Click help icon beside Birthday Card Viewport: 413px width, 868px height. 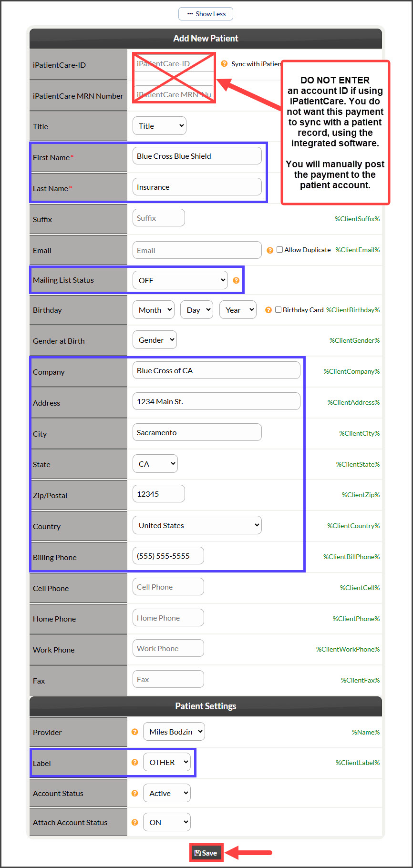268,310
